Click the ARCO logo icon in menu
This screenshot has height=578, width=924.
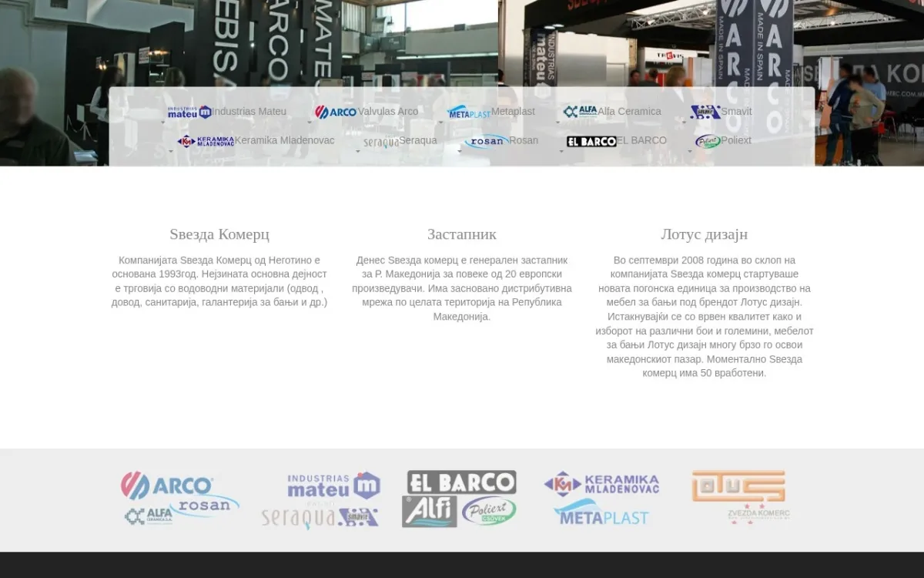(336, 112)
